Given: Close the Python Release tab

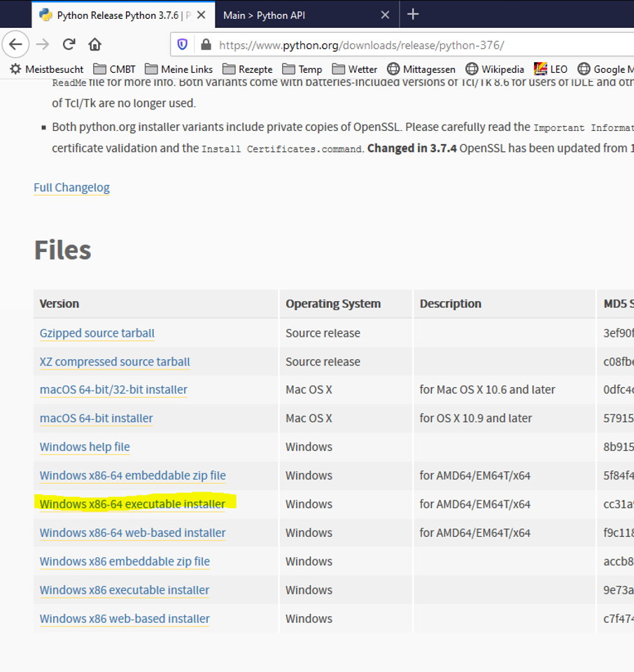Looking at the screenshot, I should (x=201, y=15).
